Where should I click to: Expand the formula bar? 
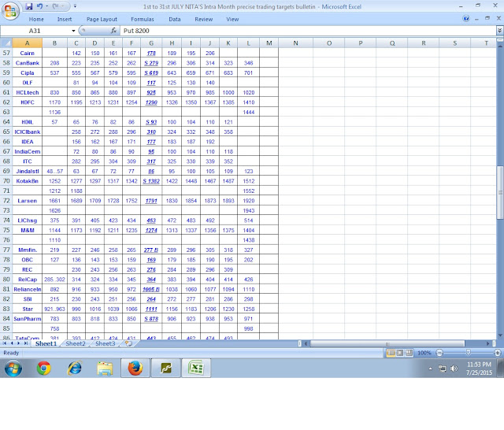point(500,31)
